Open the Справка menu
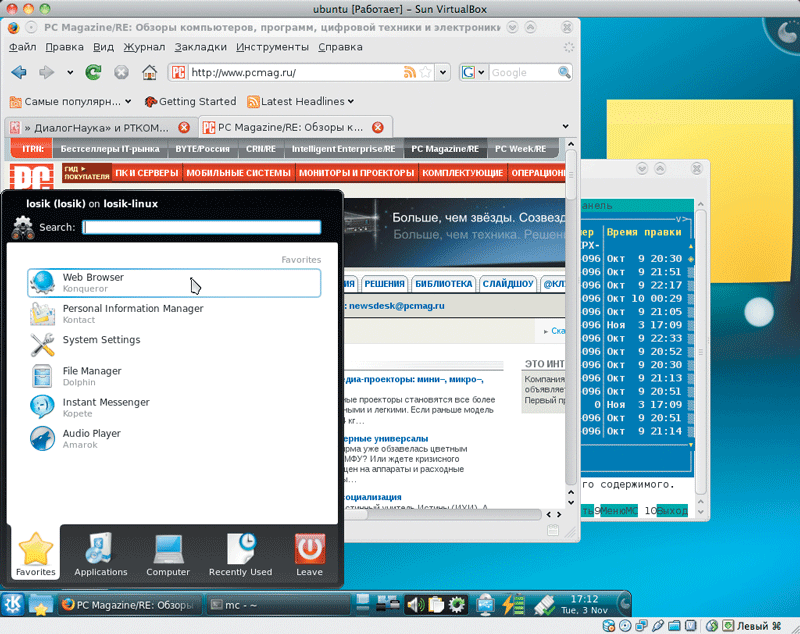This screenshot has height=634, width=800. click(x=340, y=47)
